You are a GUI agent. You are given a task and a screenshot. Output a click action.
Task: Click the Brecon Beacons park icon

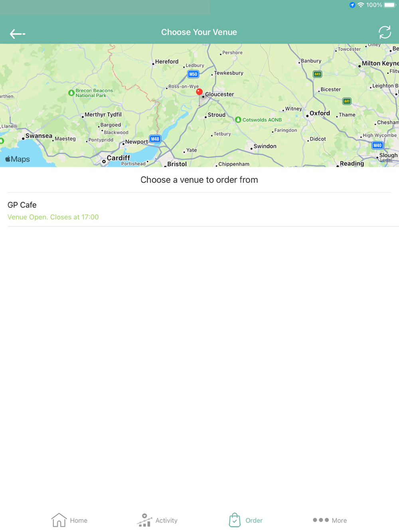[x=71, y=93]
